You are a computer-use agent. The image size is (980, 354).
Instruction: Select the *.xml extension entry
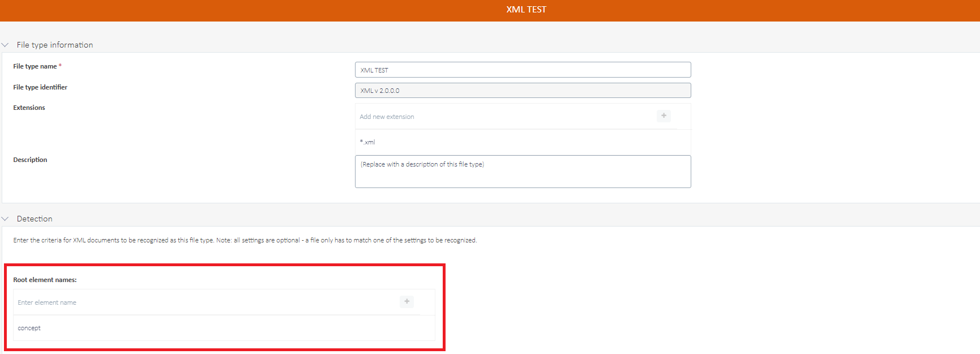pyautogui.click(x=523, y=142)
